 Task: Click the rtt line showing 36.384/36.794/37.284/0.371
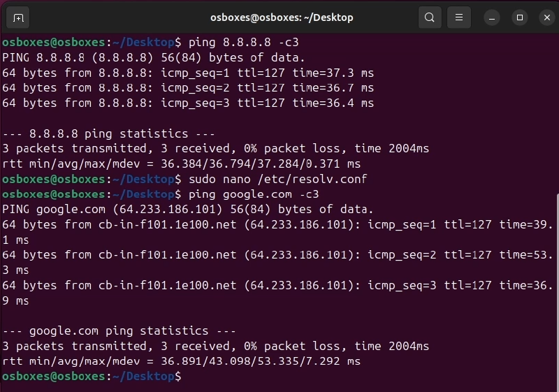181,164
